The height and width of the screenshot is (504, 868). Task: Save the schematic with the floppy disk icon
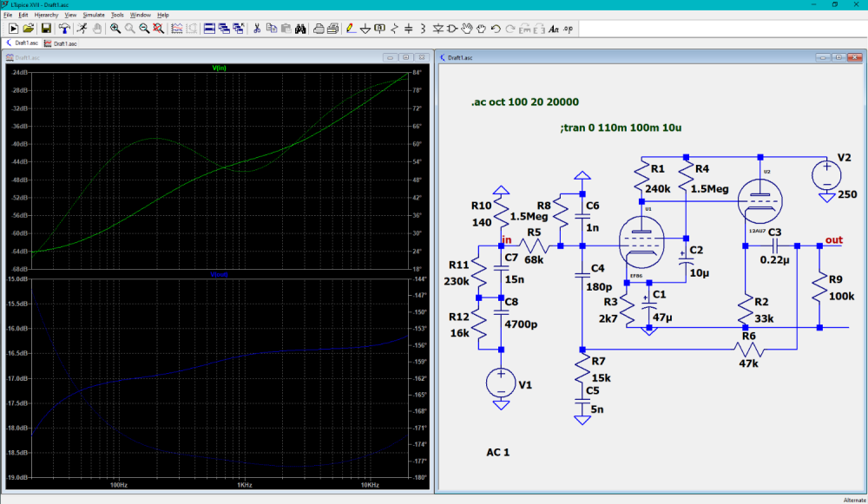coord(45,29)
